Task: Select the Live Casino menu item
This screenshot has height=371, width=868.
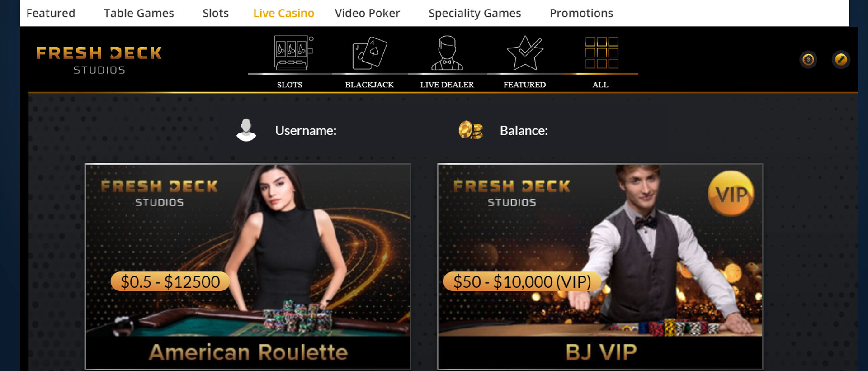Action: 283,13
